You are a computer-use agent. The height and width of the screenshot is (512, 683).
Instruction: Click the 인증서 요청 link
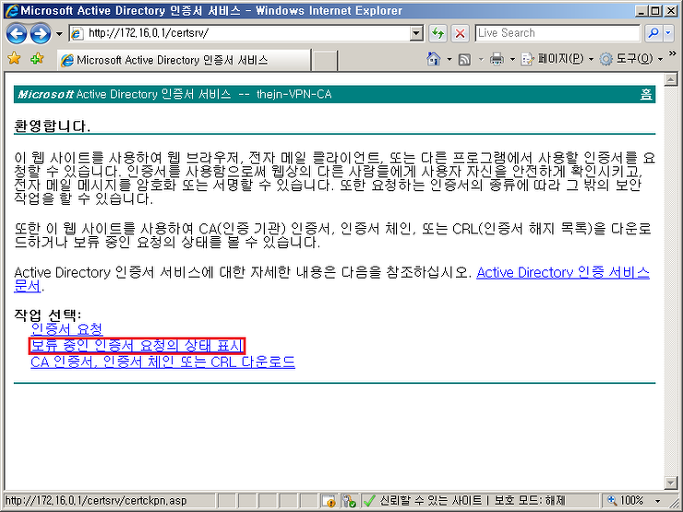pyautogui.click(x=67, y=329)
